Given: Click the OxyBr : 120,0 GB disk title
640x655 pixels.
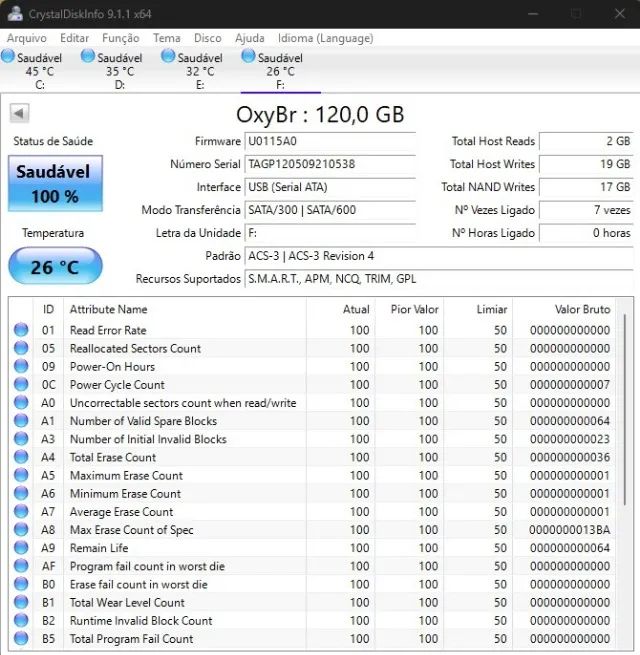Looking at the screenshot, I should (x=320, y=114).
